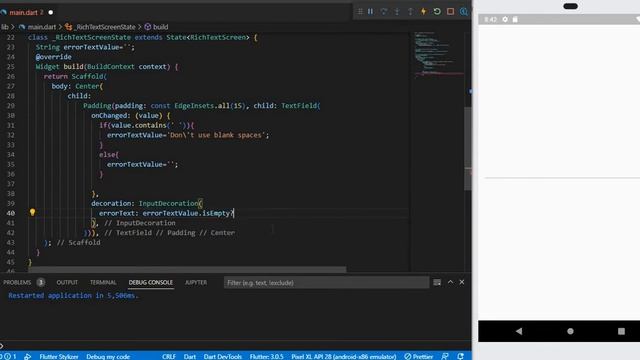The height and width of the screenshot is (360, 640).
Task: Change Dart language mode in status bar
Action: [x=189, y=356]
